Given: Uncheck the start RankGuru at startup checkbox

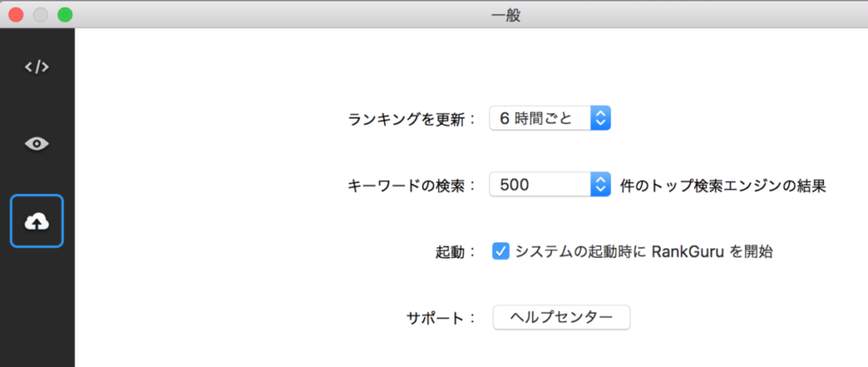Looking at the screenshot, I should [501, 252].
